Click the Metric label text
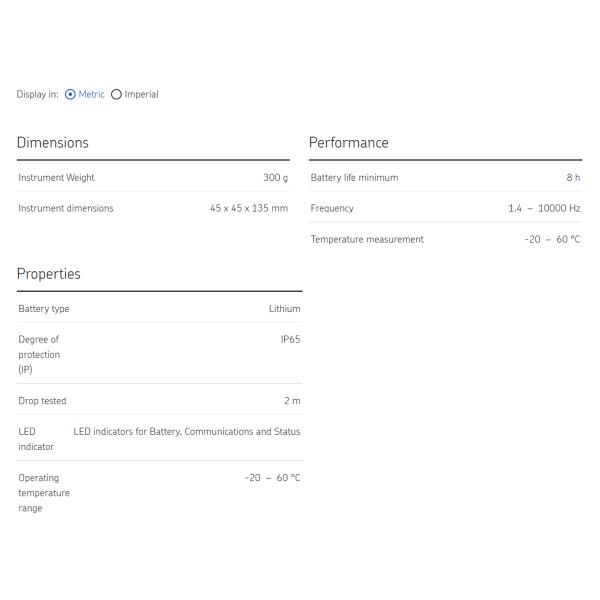The width and height of the screenshot is (600, 600). [x=91, y=95]
